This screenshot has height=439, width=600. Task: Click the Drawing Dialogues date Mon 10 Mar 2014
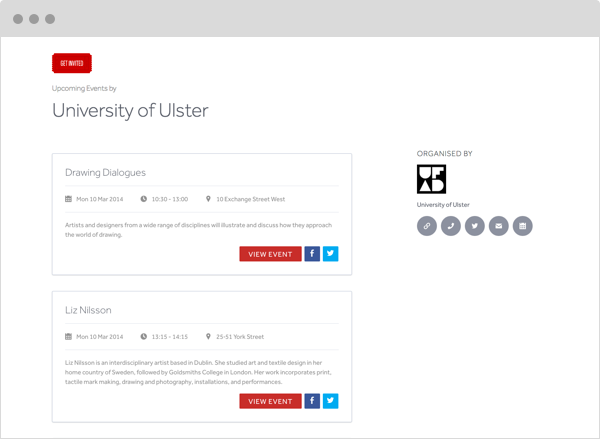click(99, 199)
